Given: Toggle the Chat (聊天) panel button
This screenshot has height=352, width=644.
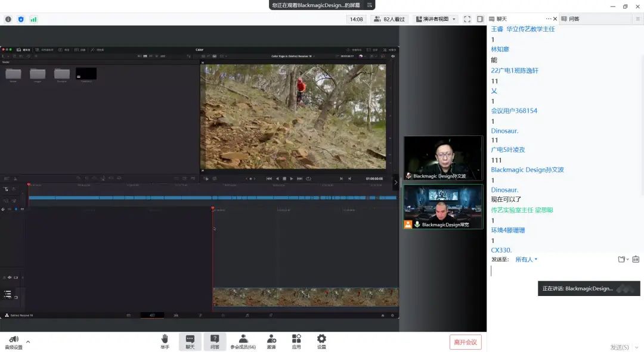Looking at the screenshot, I should pyautogui.click(x=190, y=341).
